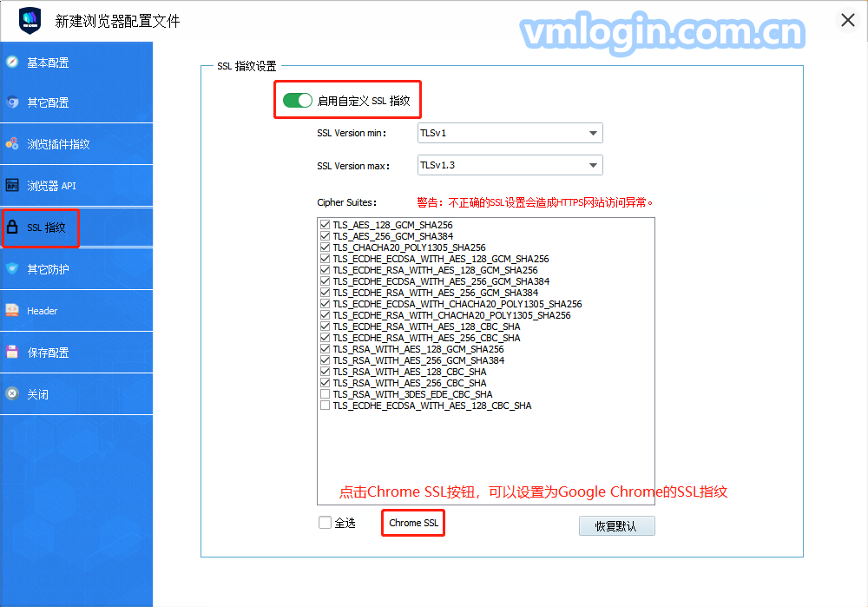Click the shield icon beside 其它防护
Viewport: 868px width, 607px height.
[x=12, y=268]
